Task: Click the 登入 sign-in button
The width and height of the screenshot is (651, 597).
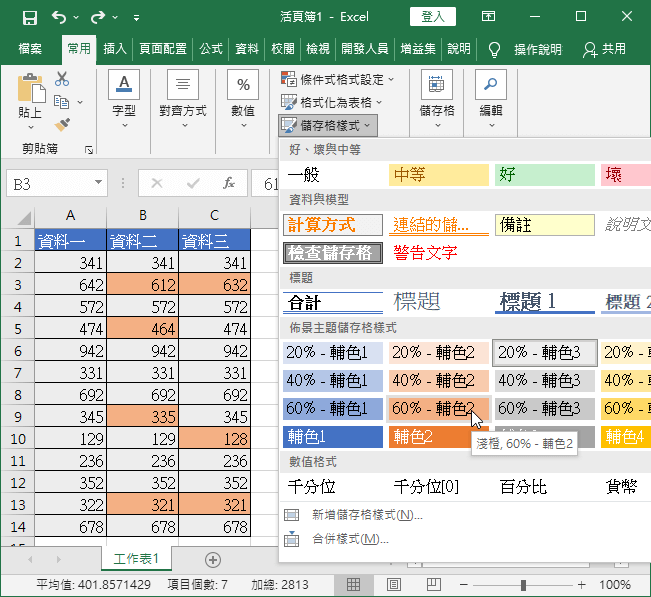Action: pos(433,17)
